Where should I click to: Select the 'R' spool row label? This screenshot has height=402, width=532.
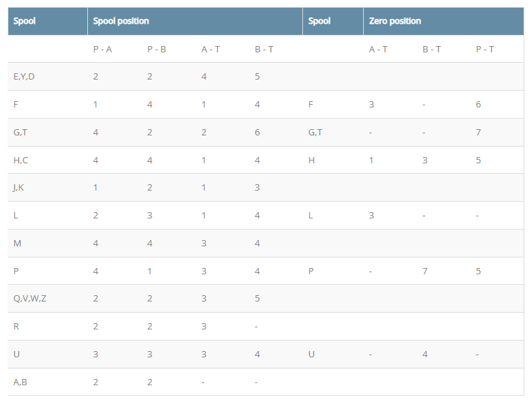16,327
